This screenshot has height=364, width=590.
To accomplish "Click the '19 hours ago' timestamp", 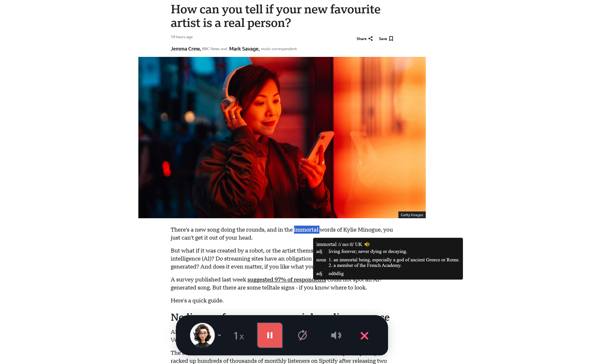I will click(x=182, y=37).
